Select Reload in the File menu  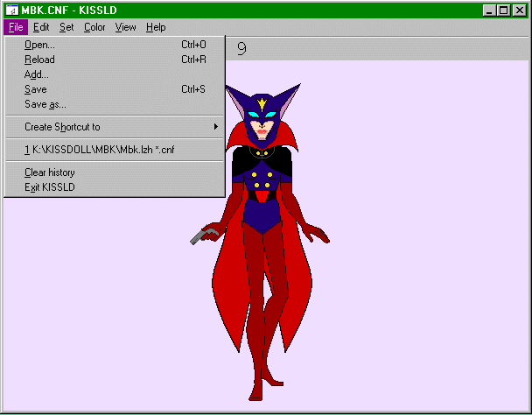pyautogui.click(x=39, y=60)
